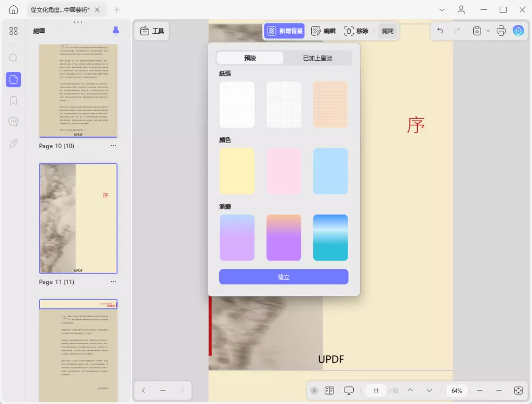
Task: Open the UPDF AI assistant icon
Action: pos(518,31)
